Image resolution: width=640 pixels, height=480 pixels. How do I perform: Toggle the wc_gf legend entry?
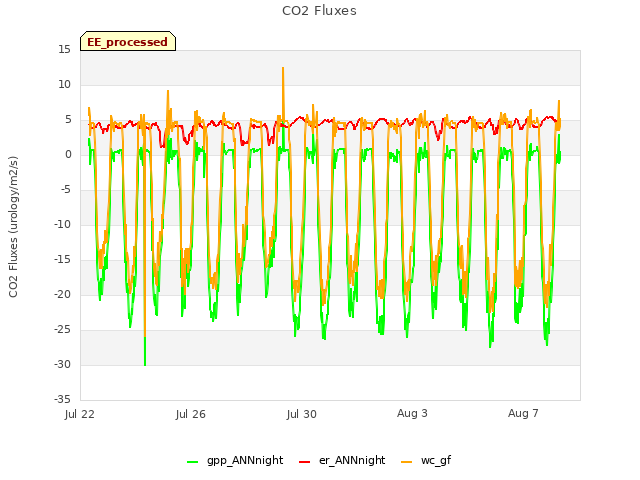(426, 461)
